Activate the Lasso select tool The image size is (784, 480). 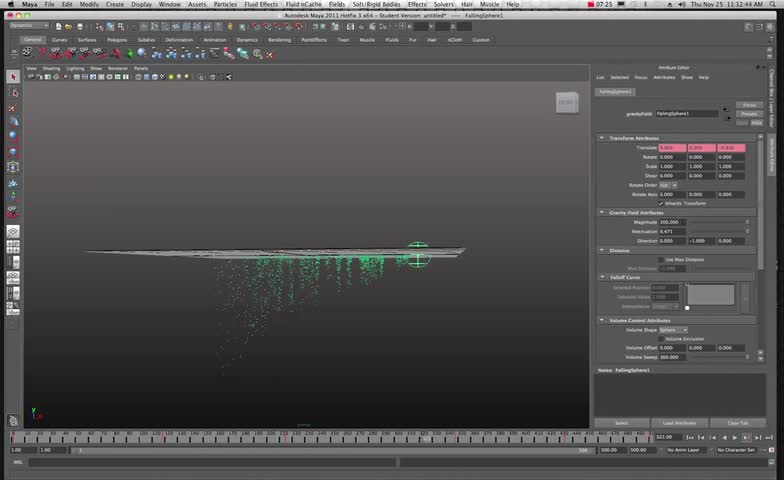13,92
